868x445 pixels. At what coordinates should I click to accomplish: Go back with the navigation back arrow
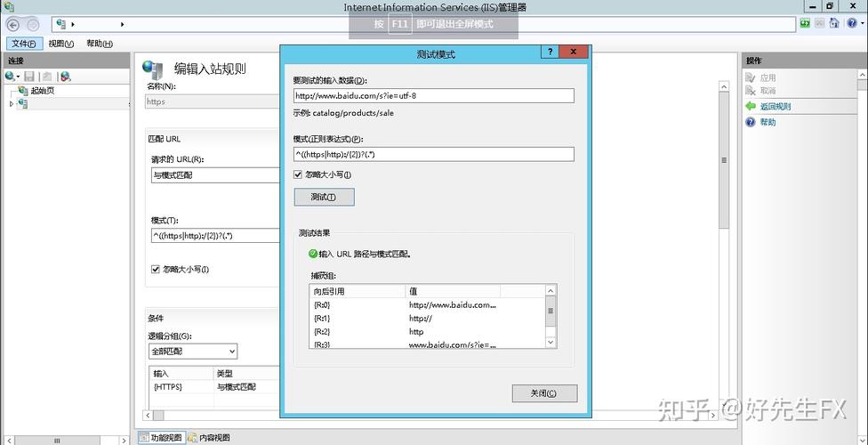pos(13,24)
